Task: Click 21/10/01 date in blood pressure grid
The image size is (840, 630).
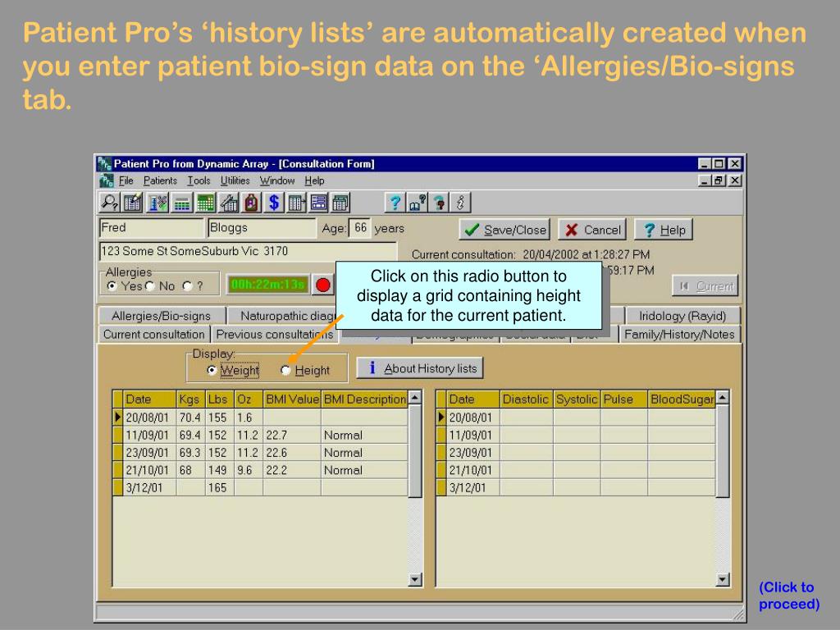Action: 473,470
